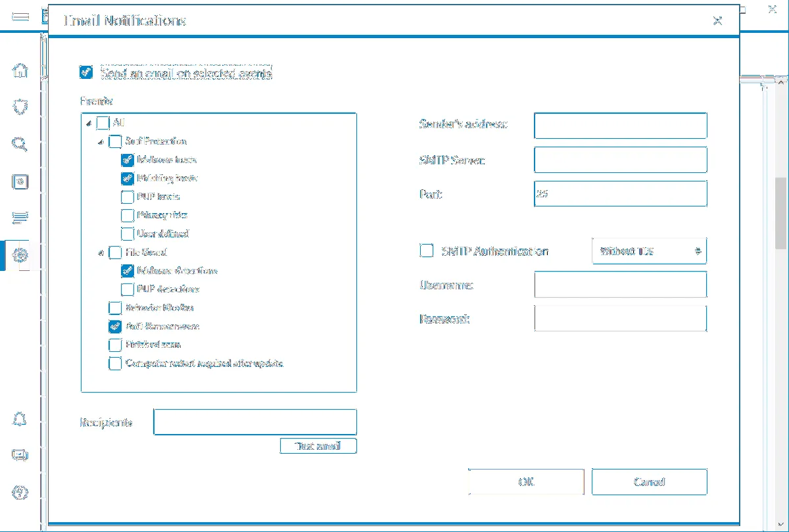Close the Email Notifications dialog
Viewport: 789px width, 532px height.
pos(718,20)
